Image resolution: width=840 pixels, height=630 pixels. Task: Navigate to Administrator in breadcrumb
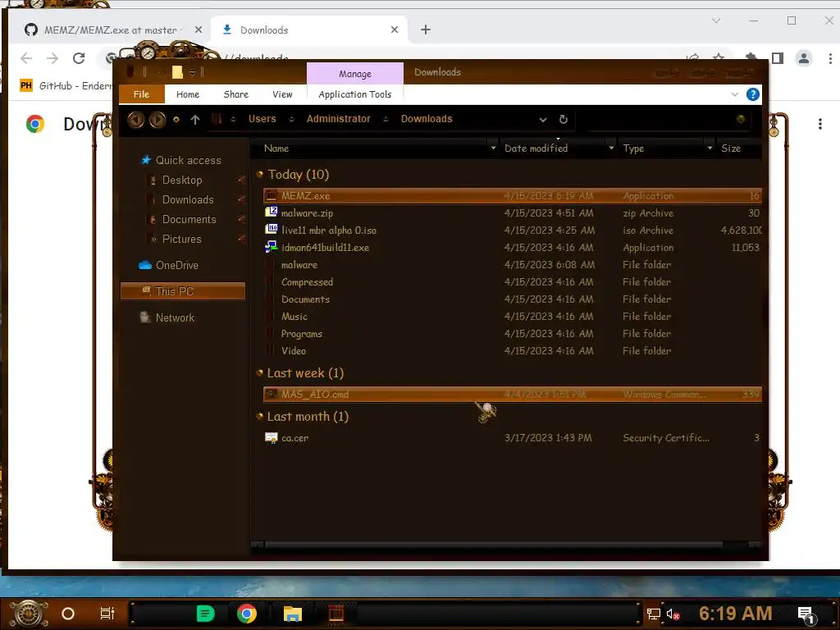[x=338, y=119]
